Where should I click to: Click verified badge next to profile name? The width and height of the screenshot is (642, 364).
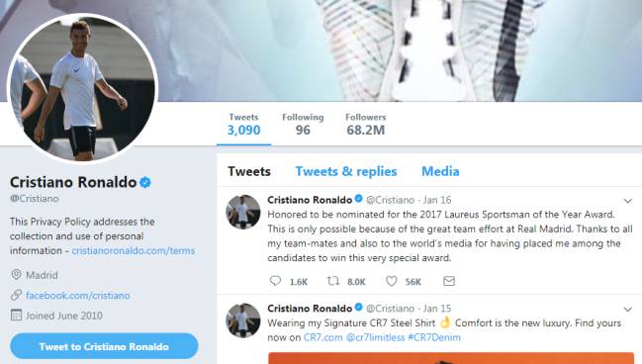click(145, 182)
